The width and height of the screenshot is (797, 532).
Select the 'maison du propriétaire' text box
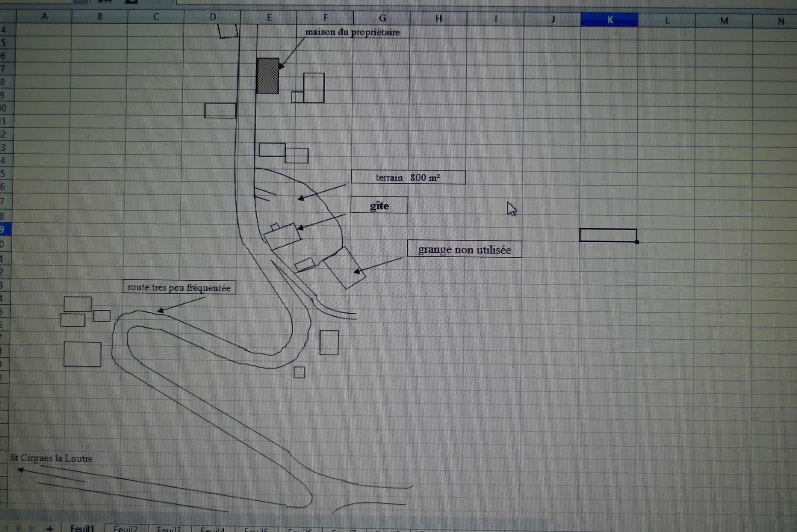pyautogui.click(x=353, y=32)
